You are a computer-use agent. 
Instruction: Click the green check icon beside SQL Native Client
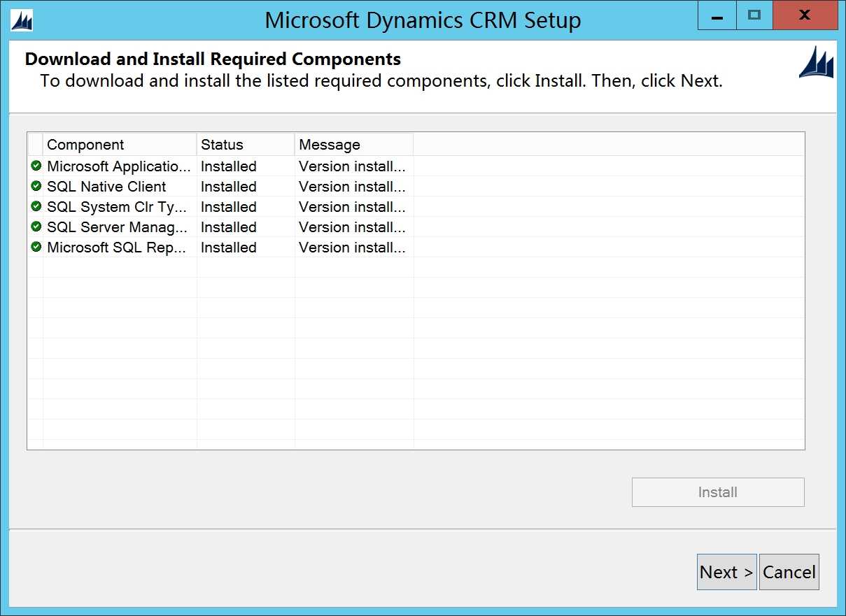(x=36, y=187)
